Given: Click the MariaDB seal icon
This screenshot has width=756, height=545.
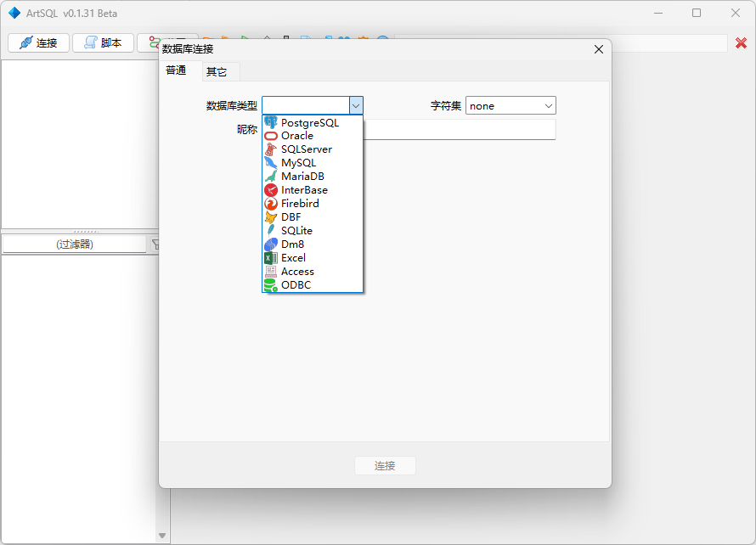Looking at the screenshot, I should tap(271, 177).
